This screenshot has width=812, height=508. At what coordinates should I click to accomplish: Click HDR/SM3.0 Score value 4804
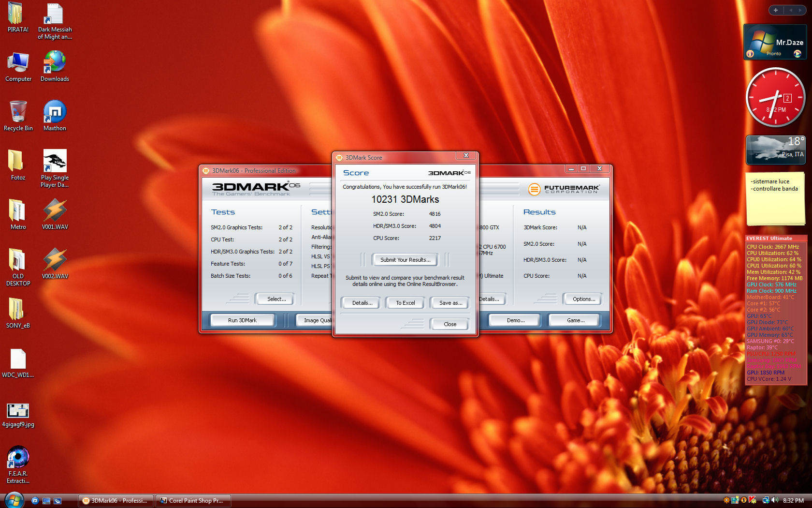coord(435,226)
